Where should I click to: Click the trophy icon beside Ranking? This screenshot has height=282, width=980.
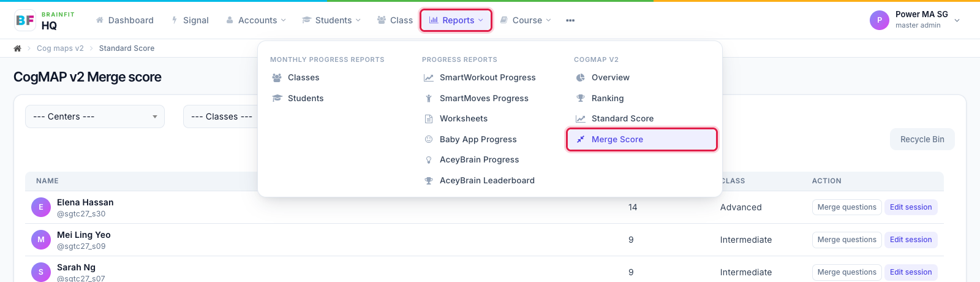[x=581, y=98]
